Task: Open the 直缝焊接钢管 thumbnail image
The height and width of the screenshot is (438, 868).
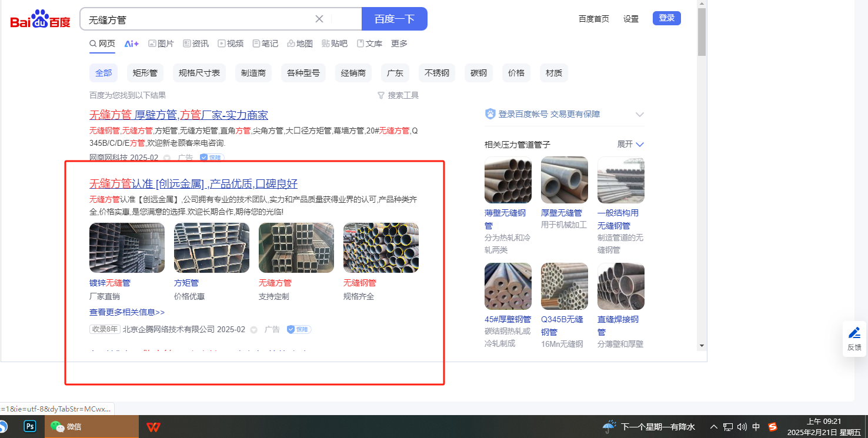Action: coord(621,286)
